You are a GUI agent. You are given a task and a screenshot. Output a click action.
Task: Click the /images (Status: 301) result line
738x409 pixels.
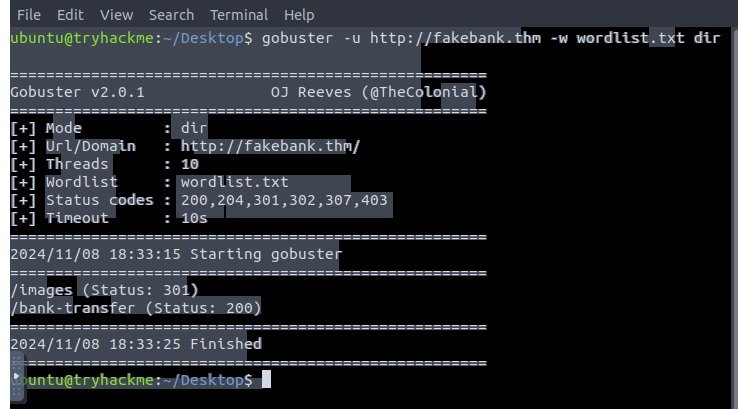(x=104, y=290)
